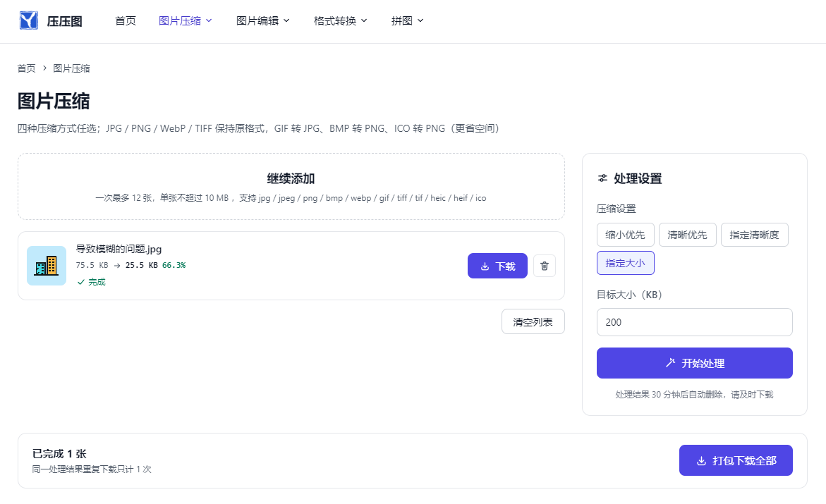Click the 开始处理 button
The width and height of the screenshot is (826, 504).
pyautogui.click(x=694, y=363)
